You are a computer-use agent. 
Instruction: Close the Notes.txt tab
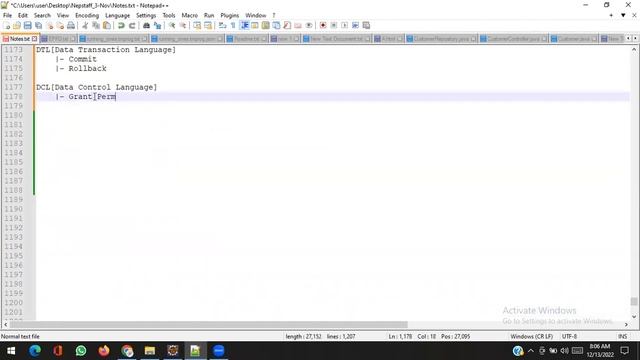[34, 39]
